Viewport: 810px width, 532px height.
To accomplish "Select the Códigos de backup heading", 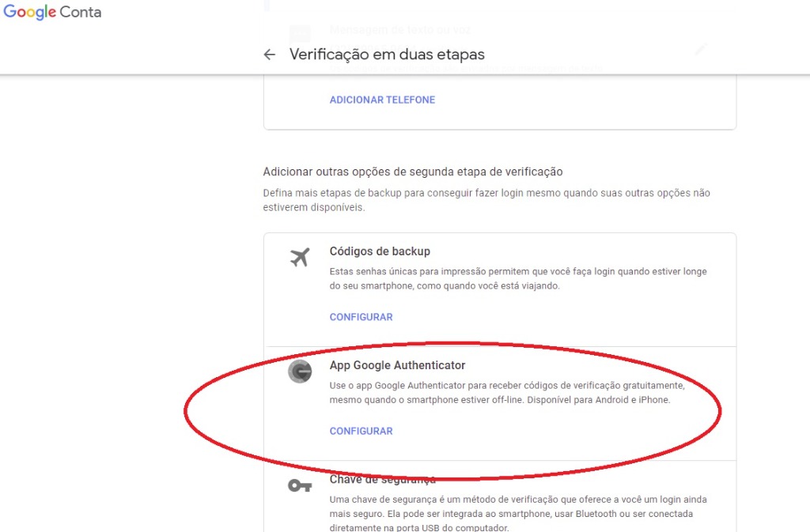I will 380,251.
